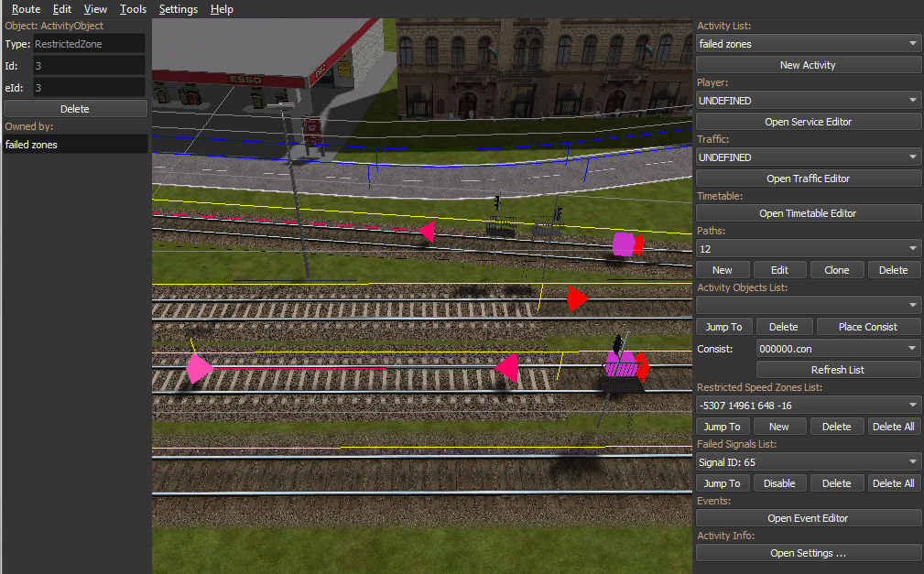Viewport: 924px width, 574px height.
Task: Click the red arrow marker on middle track
Action: [577, 298]
